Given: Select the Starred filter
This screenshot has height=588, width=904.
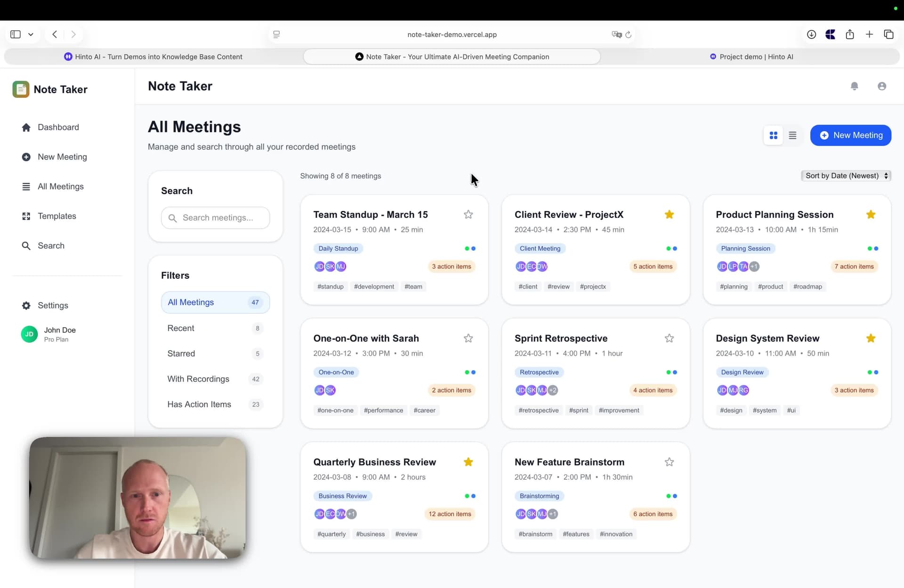Looking at the screenshot, I should 181,354.
